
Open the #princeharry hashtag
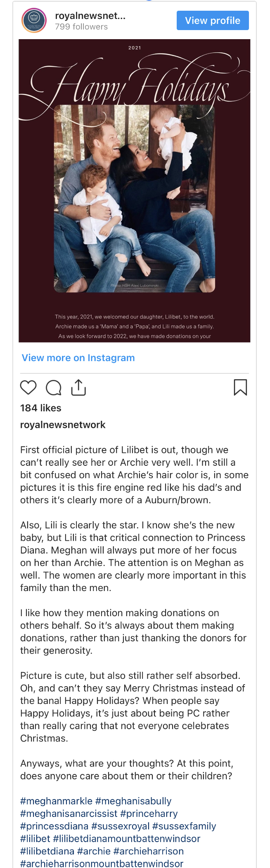[x=149, y=813]
